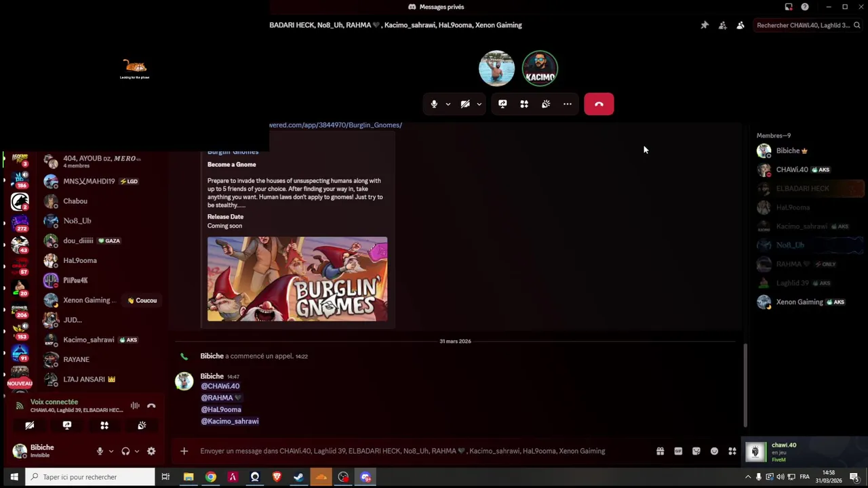The height and width of the screenshot is (488, 868).
Task: Open the GIF picker
Action: 678,451
